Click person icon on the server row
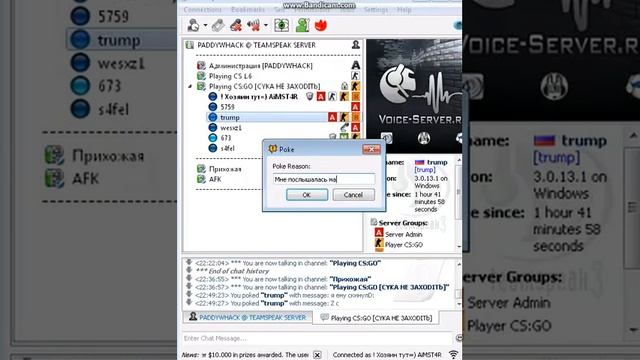This screenshot has width=640, height=360. click(x=356, y=45)
